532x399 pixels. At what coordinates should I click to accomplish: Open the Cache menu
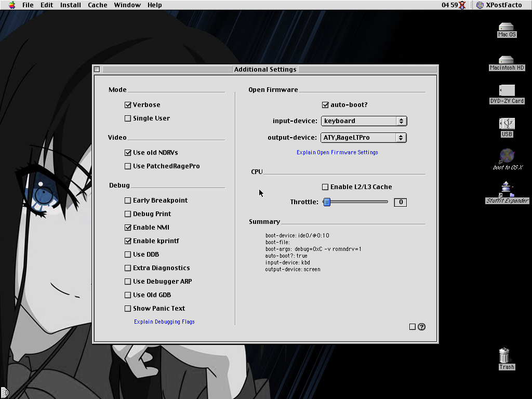coord(97,5)
